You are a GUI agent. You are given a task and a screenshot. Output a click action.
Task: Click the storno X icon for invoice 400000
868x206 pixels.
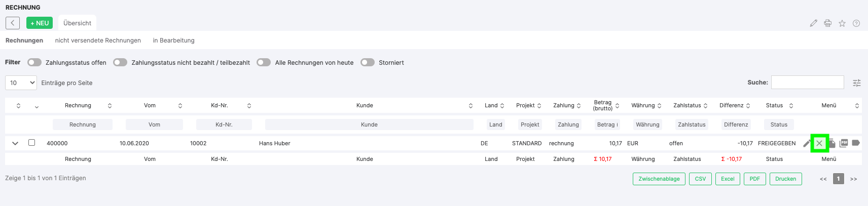(819, 143)
